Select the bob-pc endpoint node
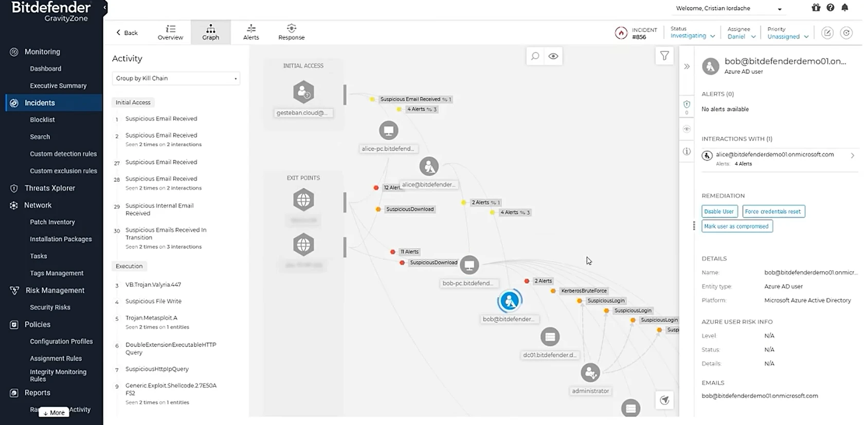Screen dimensions: 868x425 coord(469,265)
